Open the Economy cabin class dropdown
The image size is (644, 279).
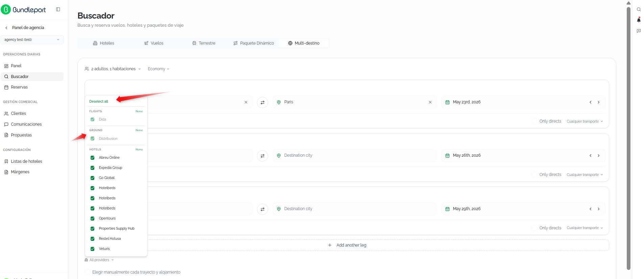point(159,69)
